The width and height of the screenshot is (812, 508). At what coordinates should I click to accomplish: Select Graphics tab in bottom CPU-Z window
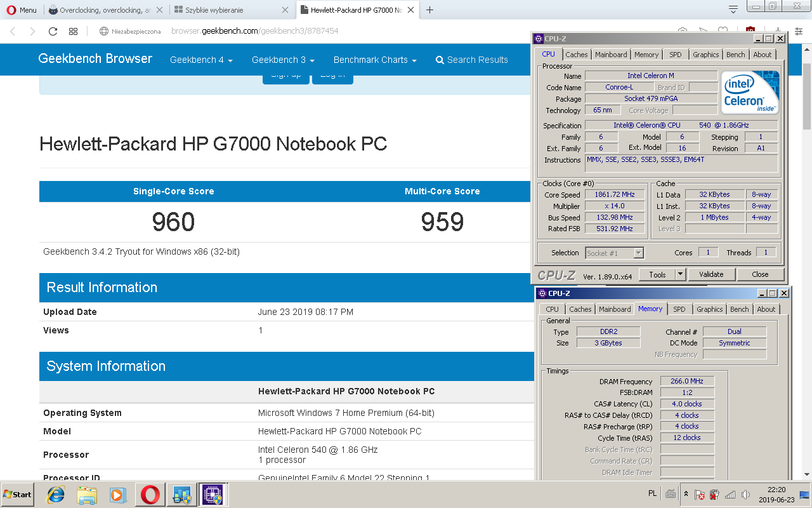[x=709, y=309]
